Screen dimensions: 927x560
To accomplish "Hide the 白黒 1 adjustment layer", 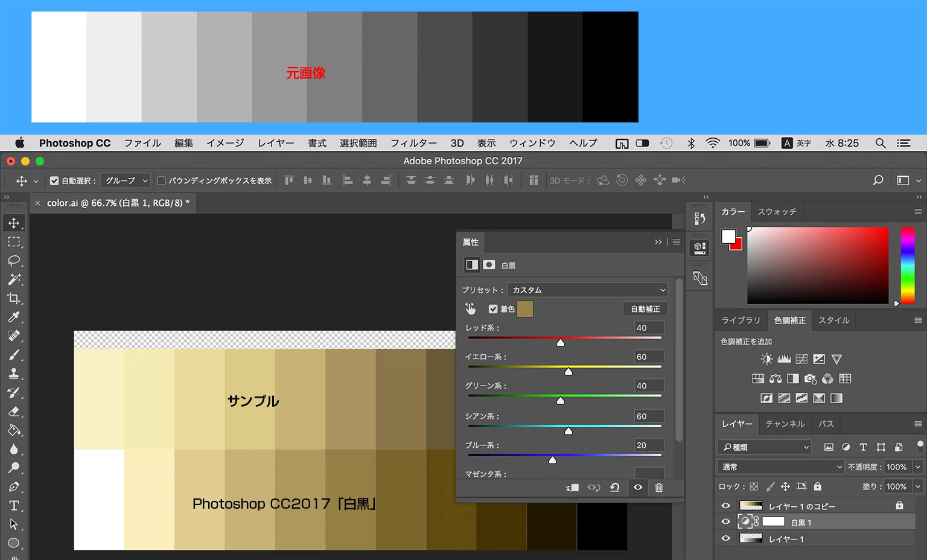I will 726,522.
